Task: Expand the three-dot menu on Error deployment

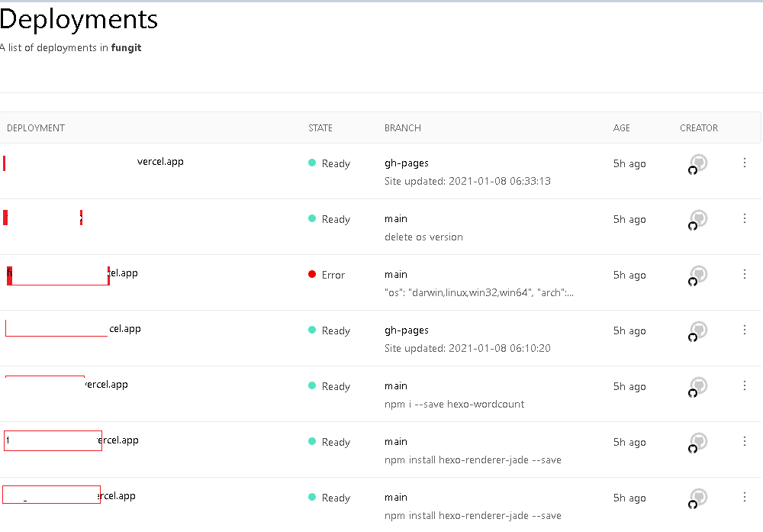Action: [x=745, y=274]
